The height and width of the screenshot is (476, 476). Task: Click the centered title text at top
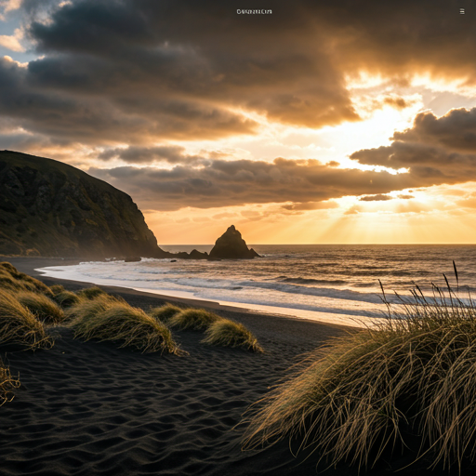(254, 12)
